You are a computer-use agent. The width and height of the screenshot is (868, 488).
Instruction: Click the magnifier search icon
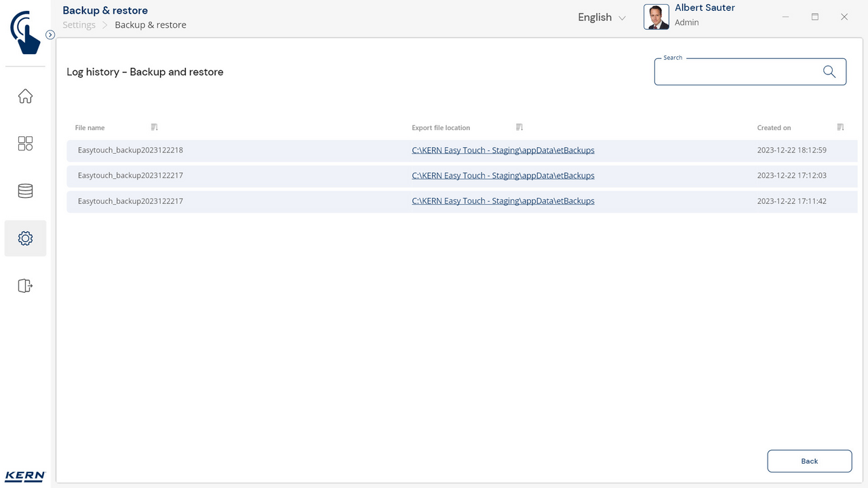coord(829,72)
